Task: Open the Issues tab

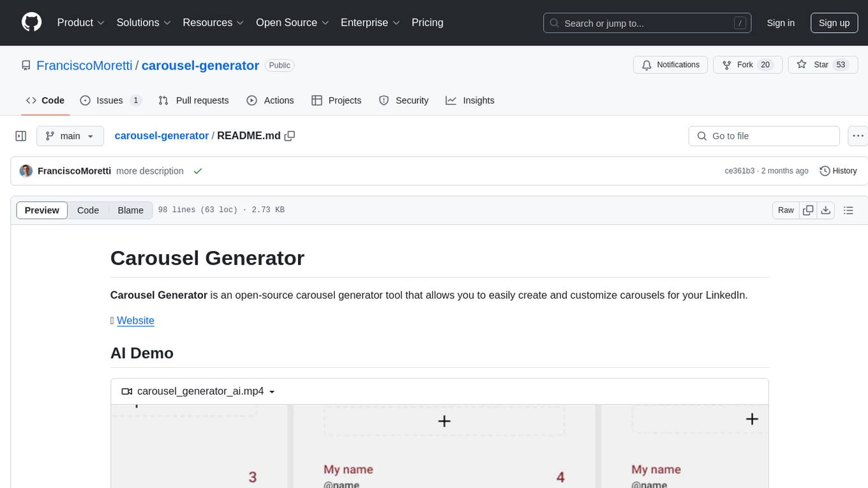Action: [x=110, y=100]
